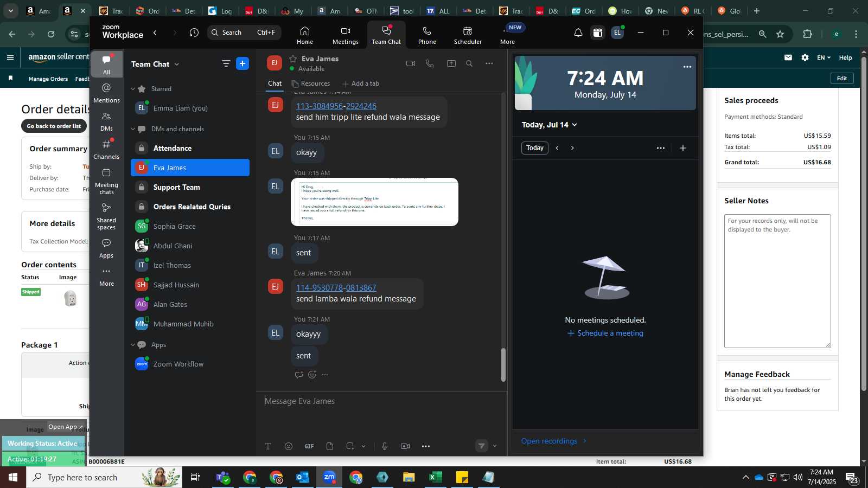
Task: Open the Support Team channel
Action: click(190, 187)
